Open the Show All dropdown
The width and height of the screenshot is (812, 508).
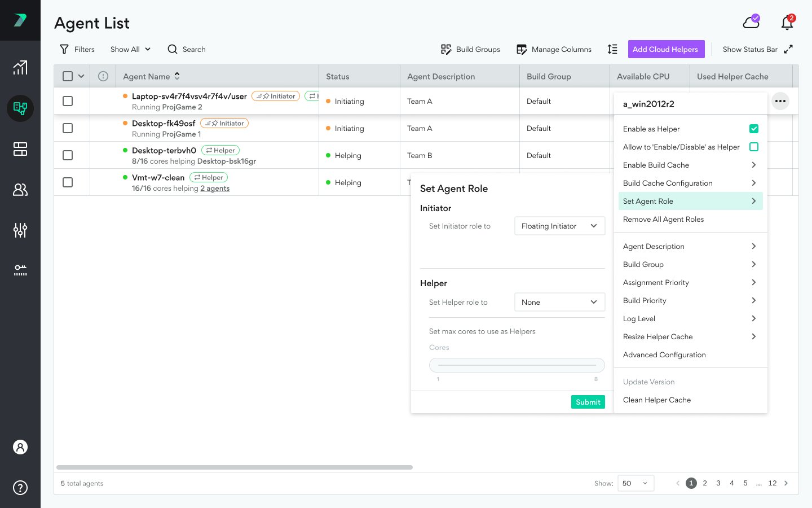point(130,49)
